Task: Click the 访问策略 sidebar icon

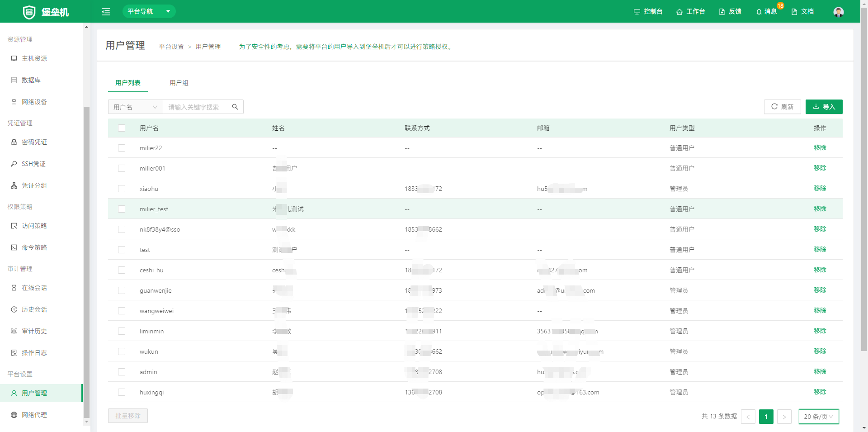Action: pos(14,226)
